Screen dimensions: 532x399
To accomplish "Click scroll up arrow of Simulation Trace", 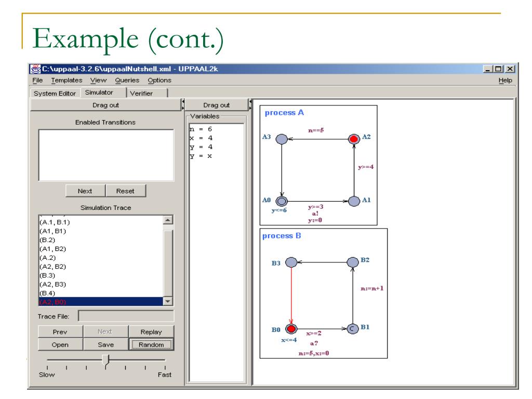I will pyautogui.click(x=168, y=220).
